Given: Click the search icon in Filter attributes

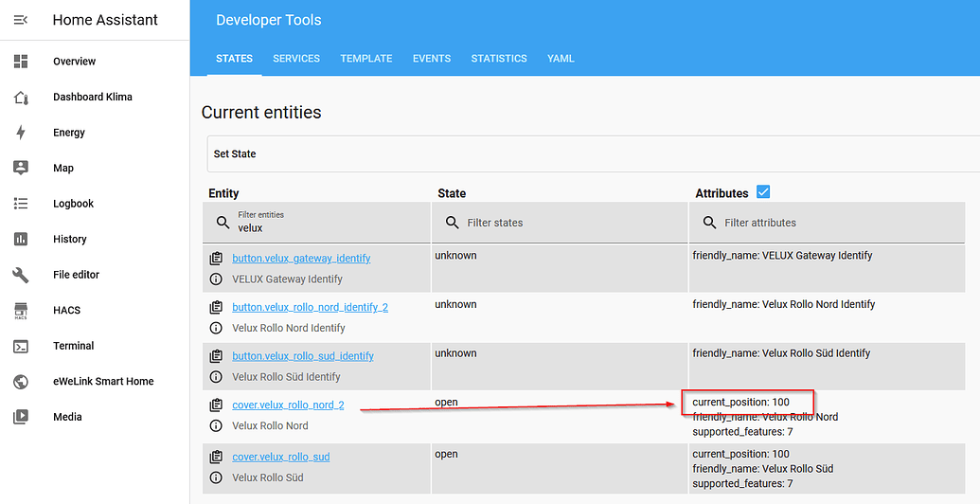Looking at the screenshot, I should [x=709, y=222].
